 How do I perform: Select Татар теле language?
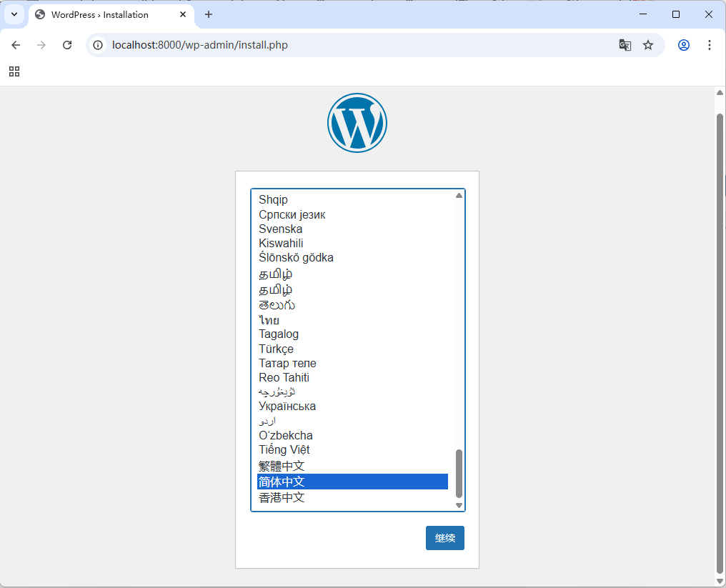(x=352, y=363)
